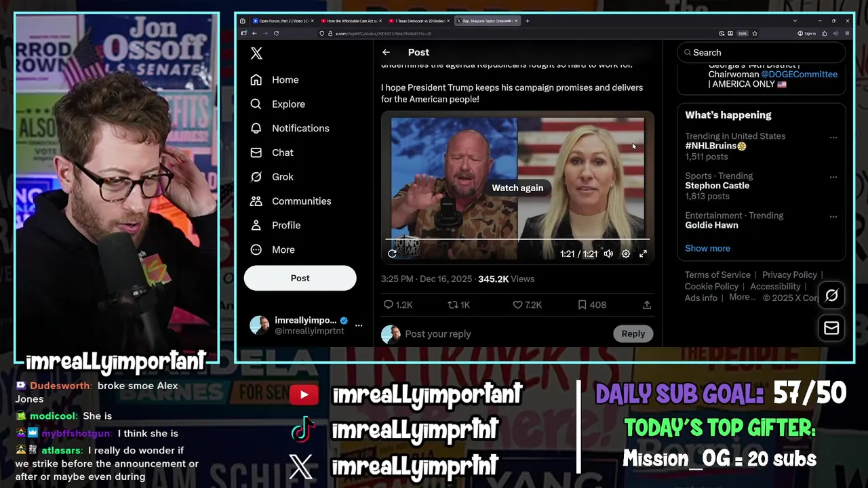This screenshot has height=488, width=868.
Task: Click the browser back arrow
Action: click(254, 33)
